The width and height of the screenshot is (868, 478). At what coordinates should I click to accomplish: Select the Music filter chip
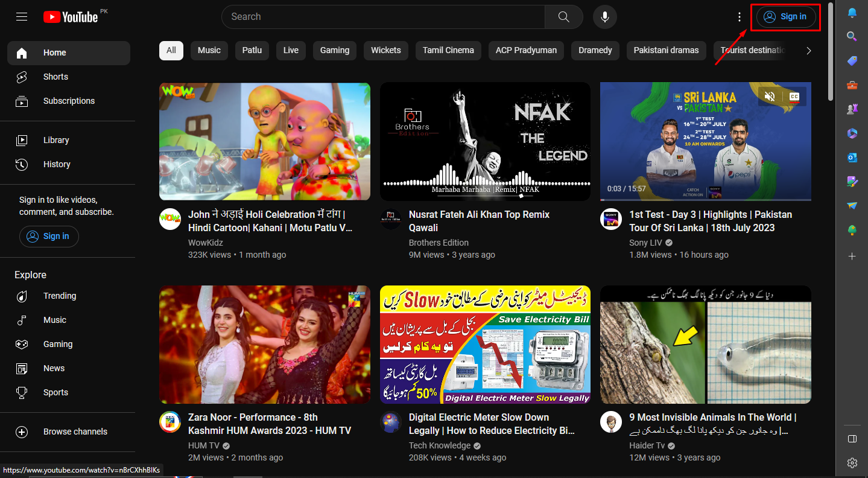tap(209, 50)
